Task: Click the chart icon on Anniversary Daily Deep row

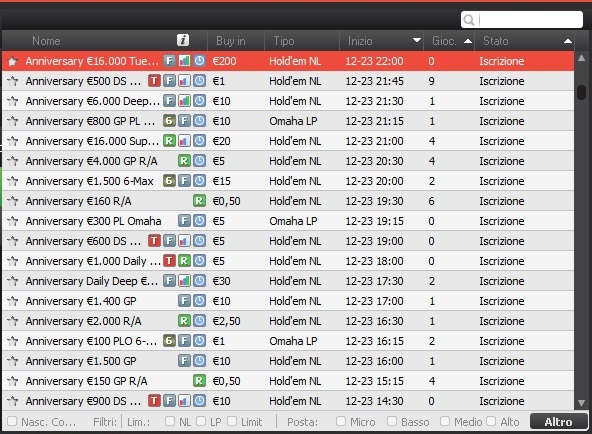Action: coord(184,281)
